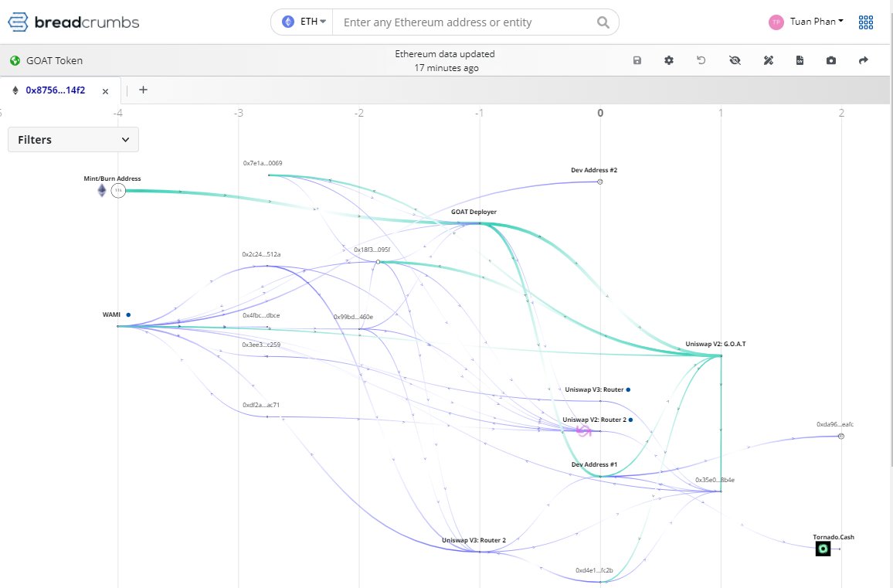The height and width of the screenshot is (588, 893).
Task: Undo the last graph action
Action: tap(701, 59)
